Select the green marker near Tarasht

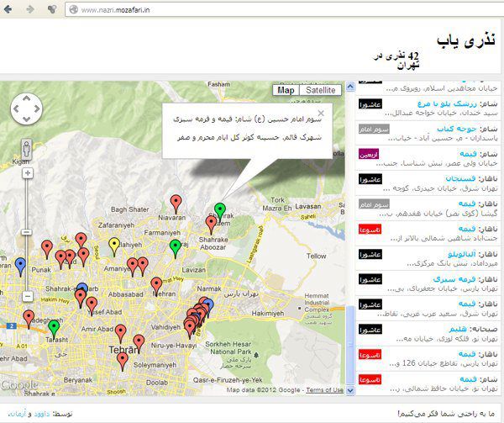54,330
